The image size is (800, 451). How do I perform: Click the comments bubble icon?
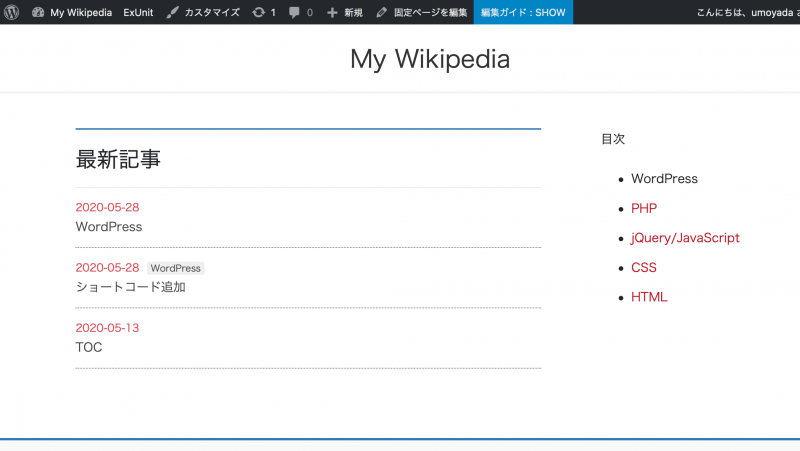(295, 12)
